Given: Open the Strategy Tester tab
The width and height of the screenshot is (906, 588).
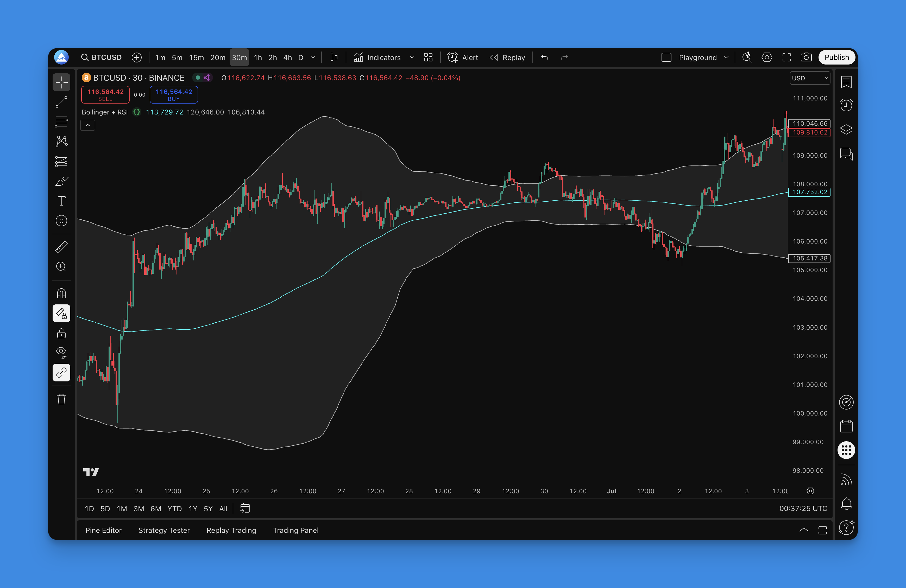Looking at the screenshot, I should 164,530.
